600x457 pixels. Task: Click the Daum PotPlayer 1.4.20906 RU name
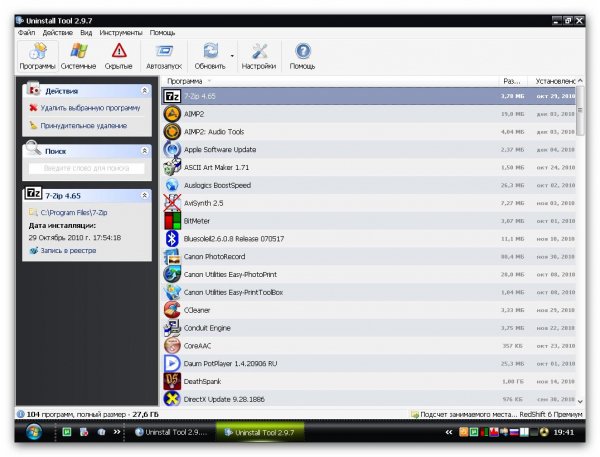(230, 364)
